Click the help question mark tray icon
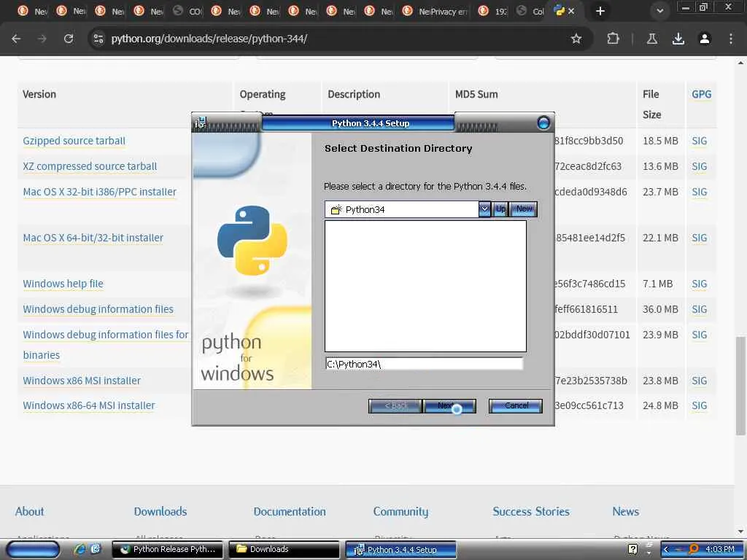Image resolution: width=747 pixels, height=560 pixels. [x=632, y=550]
